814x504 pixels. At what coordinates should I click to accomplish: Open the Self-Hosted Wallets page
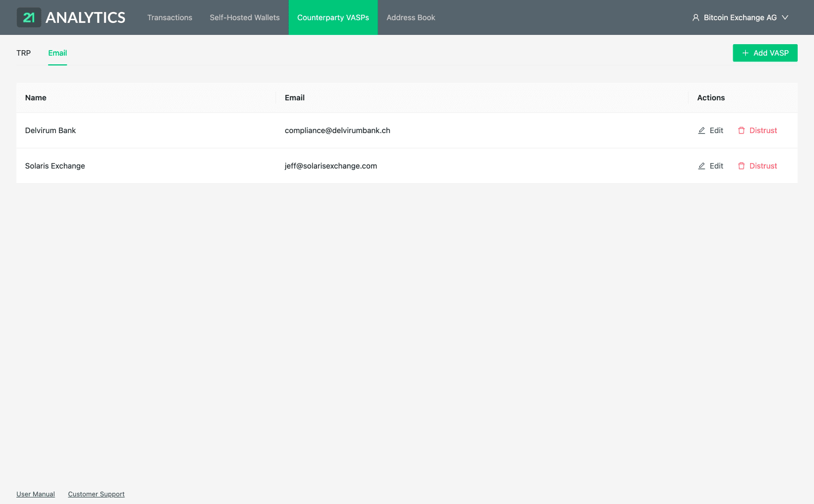pyautogui.click(x=244, y=17)
